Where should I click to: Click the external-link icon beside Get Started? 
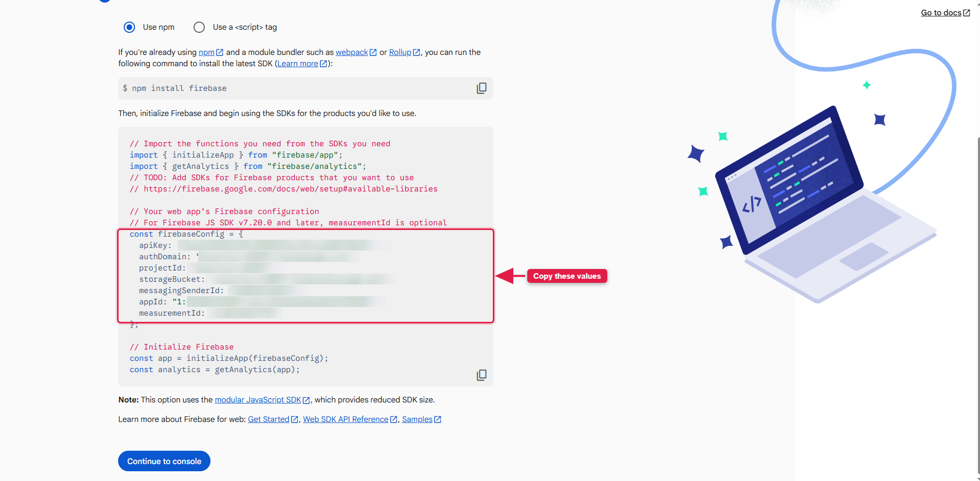click(x=295, y=419)
